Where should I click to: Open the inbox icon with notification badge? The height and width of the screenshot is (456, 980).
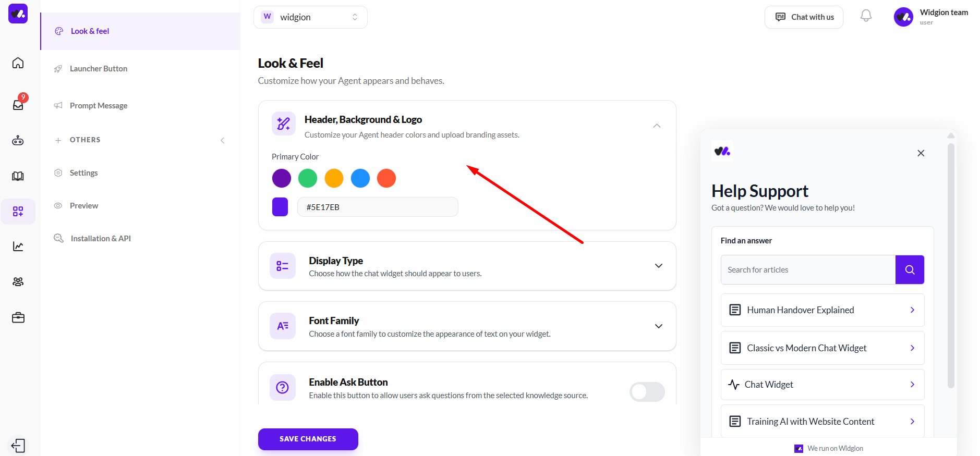point(18,104)
